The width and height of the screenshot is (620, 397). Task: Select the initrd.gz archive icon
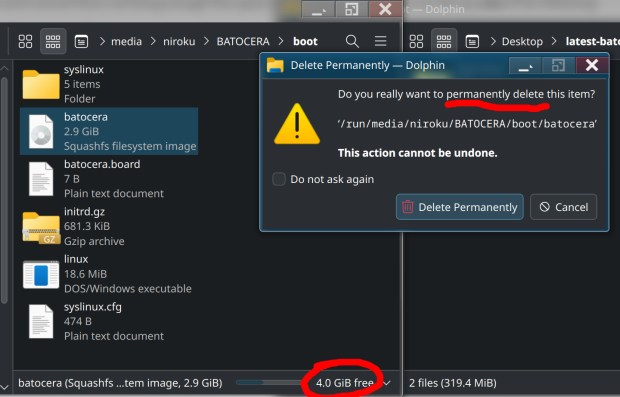coord(41,227)
